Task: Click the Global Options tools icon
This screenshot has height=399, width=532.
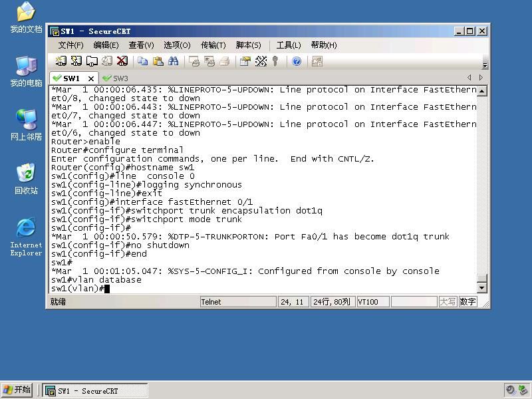Action: pyautogui.click(x=261, y=61)
